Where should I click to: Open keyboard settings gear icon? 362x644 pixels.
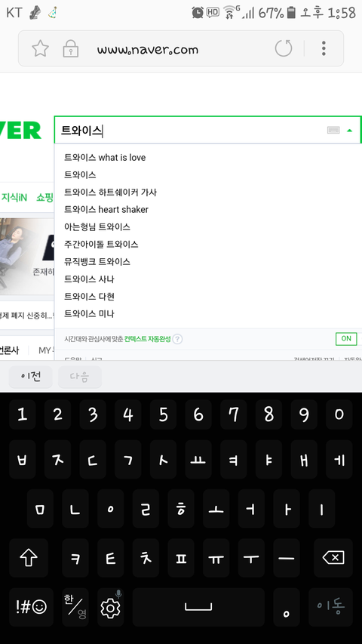(x=110, y=608)
